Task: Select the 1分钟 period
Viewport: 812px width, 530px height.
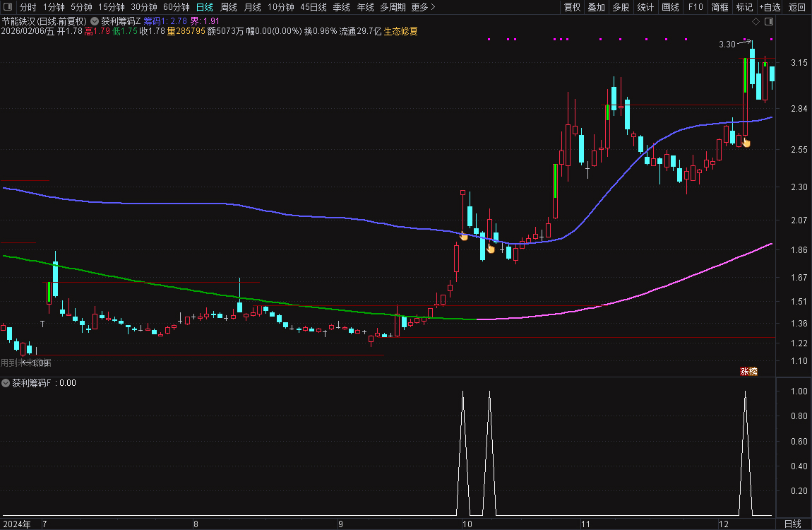Action: tap(54, 7)
